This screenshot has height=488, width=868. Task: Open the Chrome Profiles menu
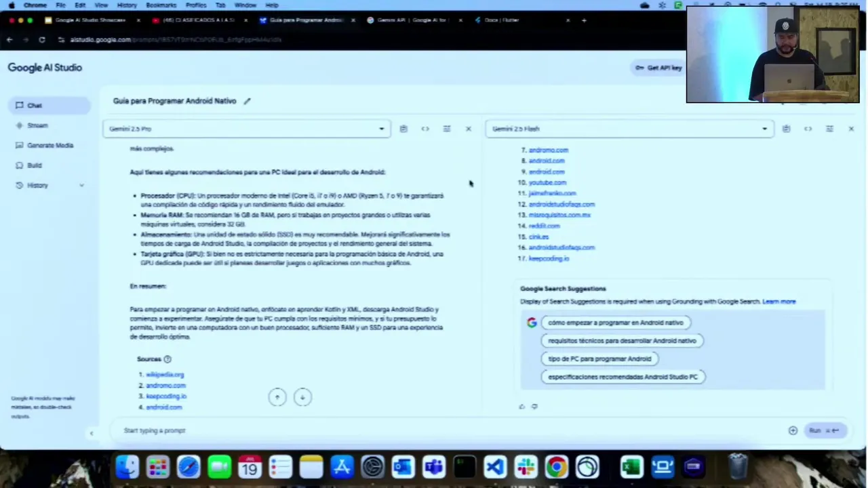(196, 5)
